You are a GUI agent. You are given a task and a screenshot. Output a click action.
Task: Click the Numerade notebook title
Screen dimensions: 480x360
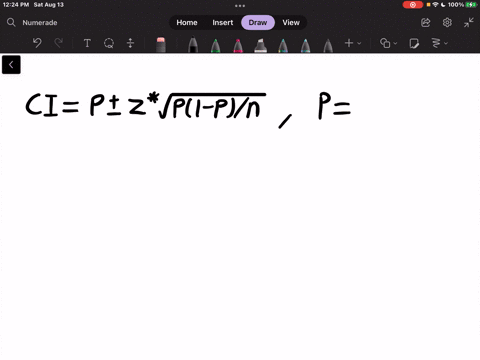pos(40,23)
